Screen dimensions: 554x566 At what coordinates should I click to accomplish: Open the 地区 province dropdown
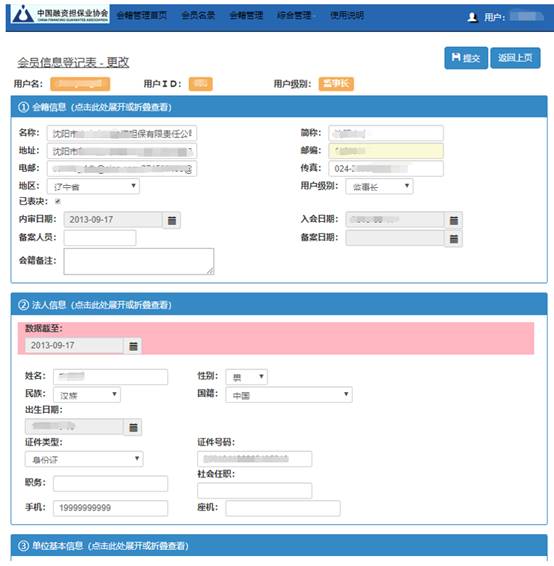[93, 186]
